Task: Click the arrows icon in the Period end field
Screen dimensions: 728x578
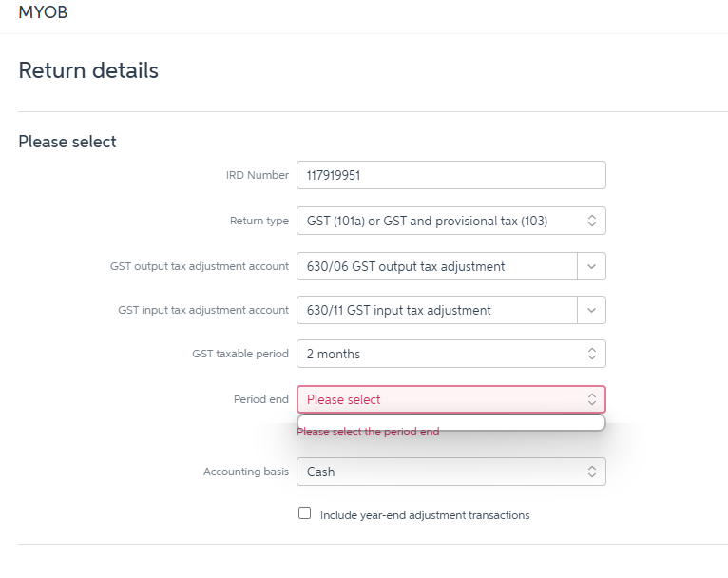Action: (x=591, y=399)
